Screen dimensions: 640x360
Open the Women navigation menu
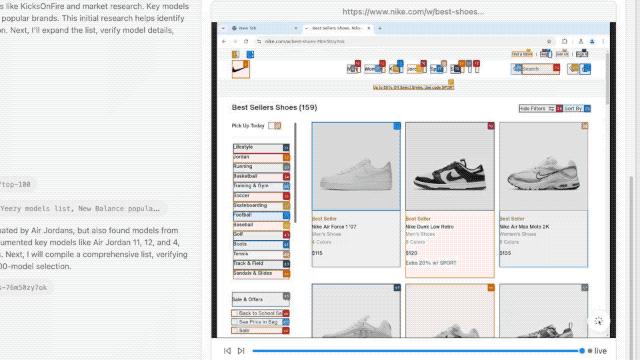(374, 69)
